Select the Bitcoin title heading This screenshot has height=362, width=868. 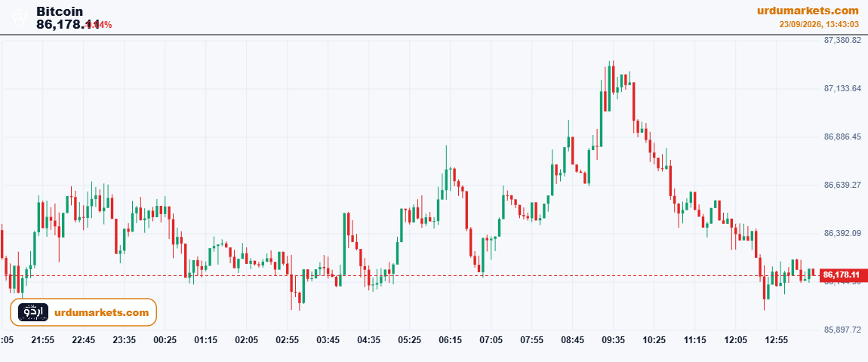(60, 11)
